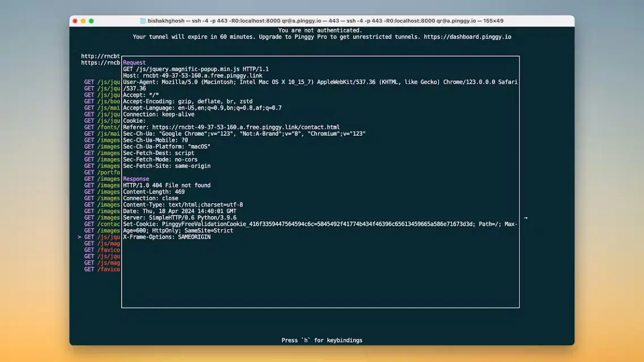The width and height of the screenshot is (644, 362).
Task: Select the GET /favico request entry
Action: 101,249
